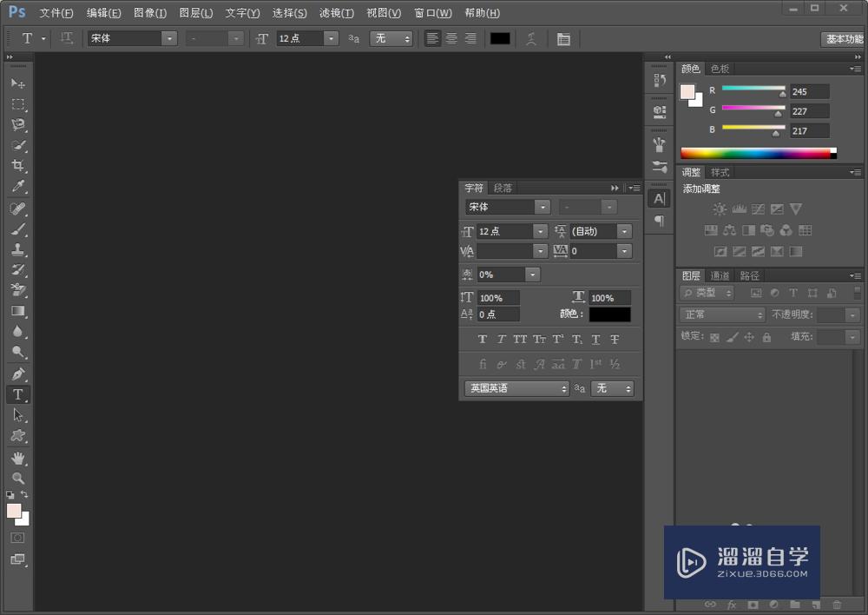Select the Blur tool
The width and height of the screenshot is (868, 615).
tap(17, 331)
